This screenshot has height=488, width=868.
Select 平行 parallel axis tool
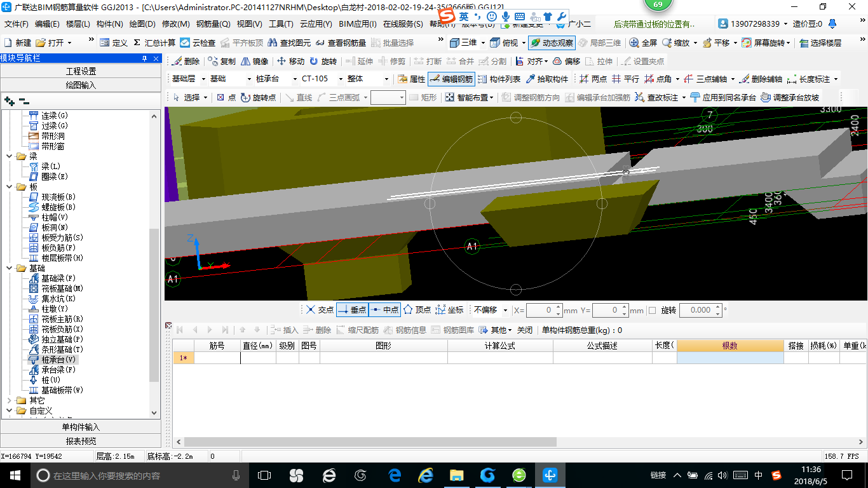625,79
